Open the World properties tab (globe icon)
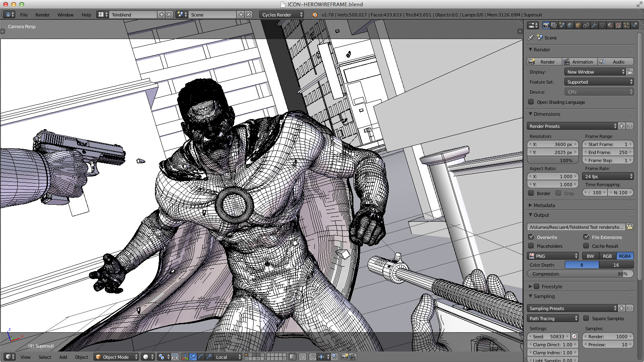Image resolution: width=644 pixels, height=362 pixels. coord(570,25)
